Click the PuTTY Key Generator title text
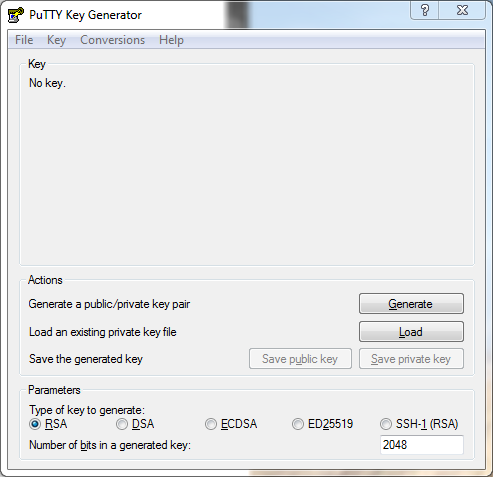This screenshot has width=493, height=477. pos(85,15)
